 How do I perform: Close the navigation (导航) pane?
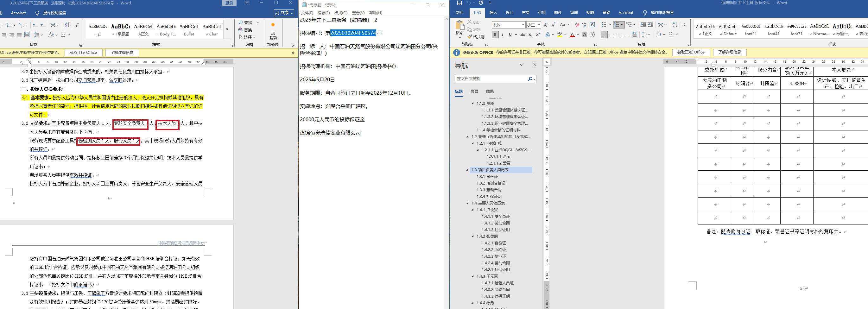tap(535, 65)
